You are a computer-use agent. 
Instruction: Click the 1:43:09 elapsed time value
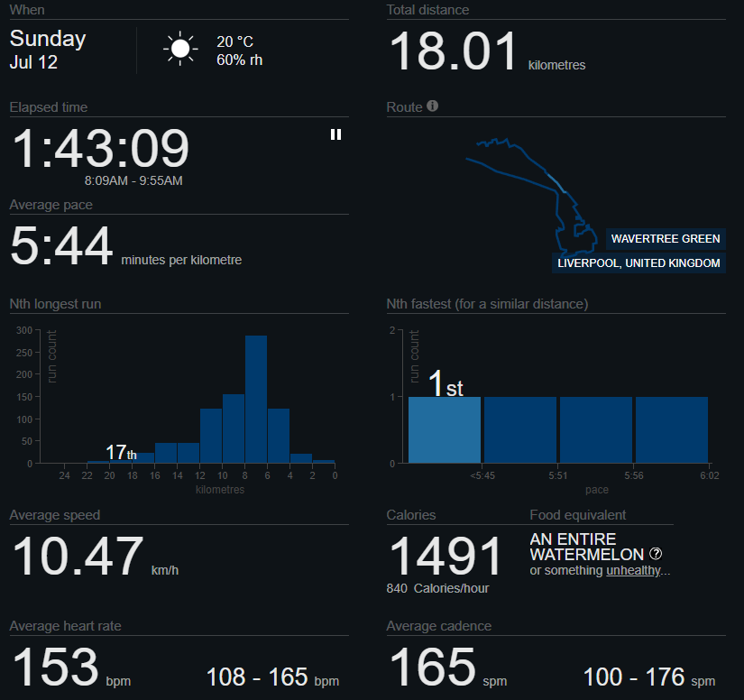click(x=100, y=149)
